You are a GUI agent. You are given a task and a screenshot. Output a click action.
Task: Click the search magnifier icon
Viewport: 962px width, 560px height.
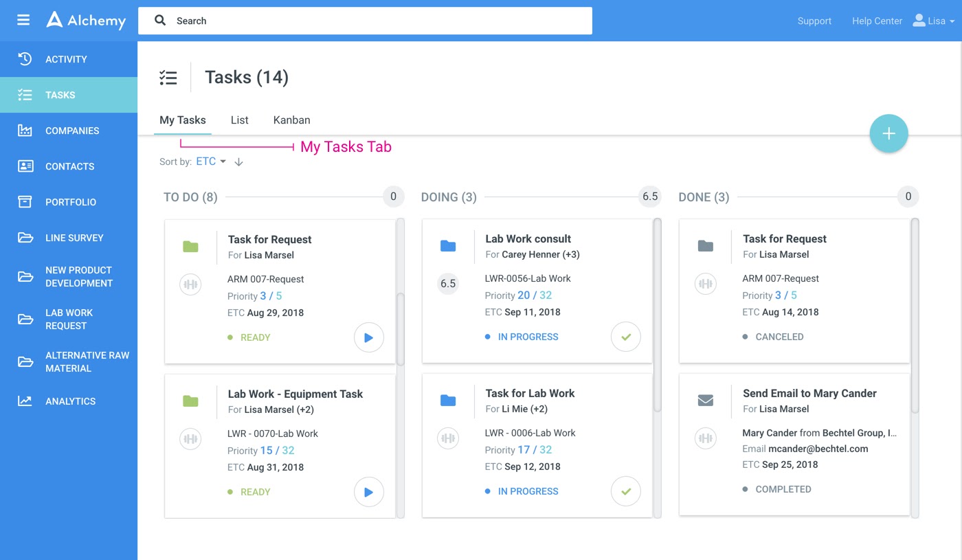[160, 21]
